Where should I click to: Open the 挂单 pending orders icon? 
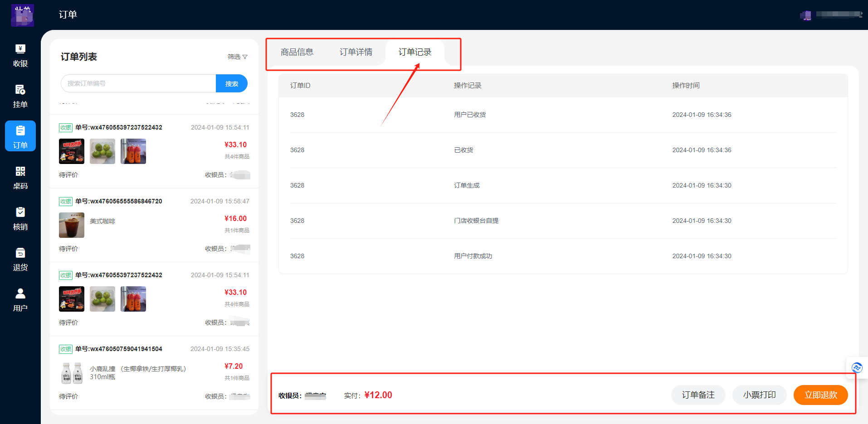[20, 96]
